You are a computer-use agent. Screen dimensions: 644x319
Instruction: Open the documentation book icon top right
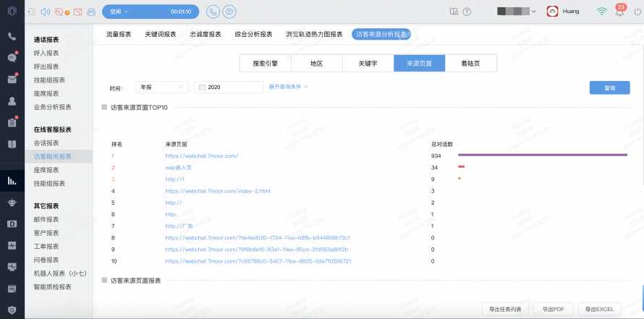pos(454,12)
